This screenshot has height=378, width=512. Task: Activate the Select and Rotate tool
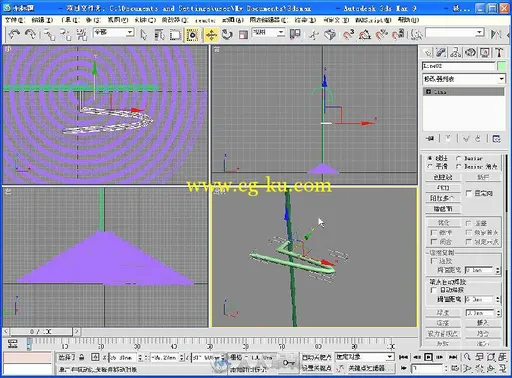pyautogui.click(x=227, y=34)
